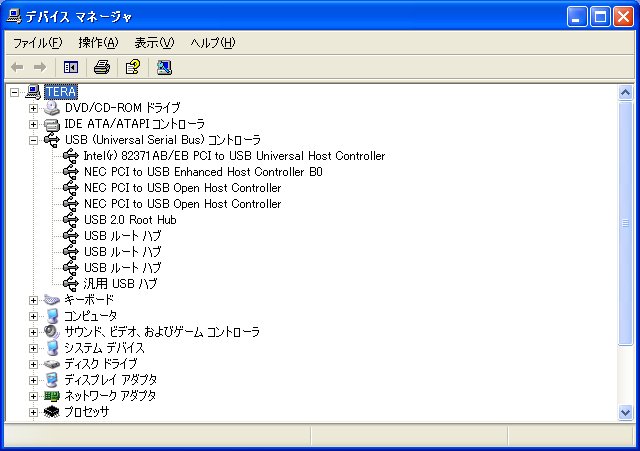Select Intel(r) 82371AB/EB PCI to USB Universal Host Controller
Screen dimensions: 640x451
[234, 156]
